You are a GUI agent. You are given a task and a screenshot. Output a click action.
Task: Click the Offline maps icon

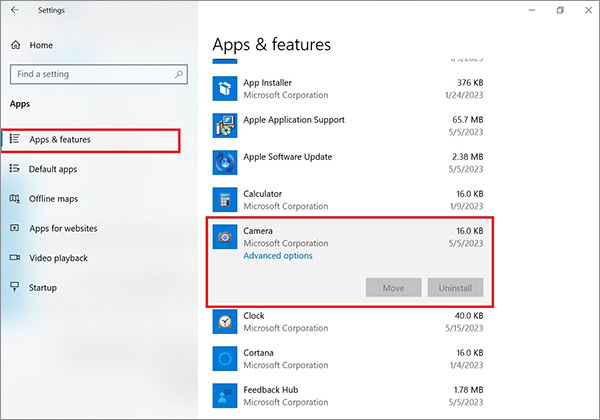point(15,199)
